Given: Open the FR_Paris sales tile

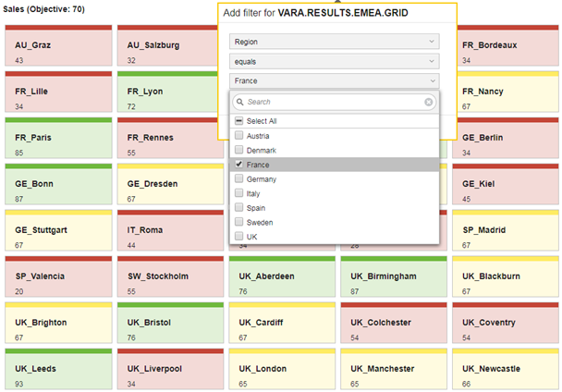Looking at the screenshot, I should (x=58, y=138).
